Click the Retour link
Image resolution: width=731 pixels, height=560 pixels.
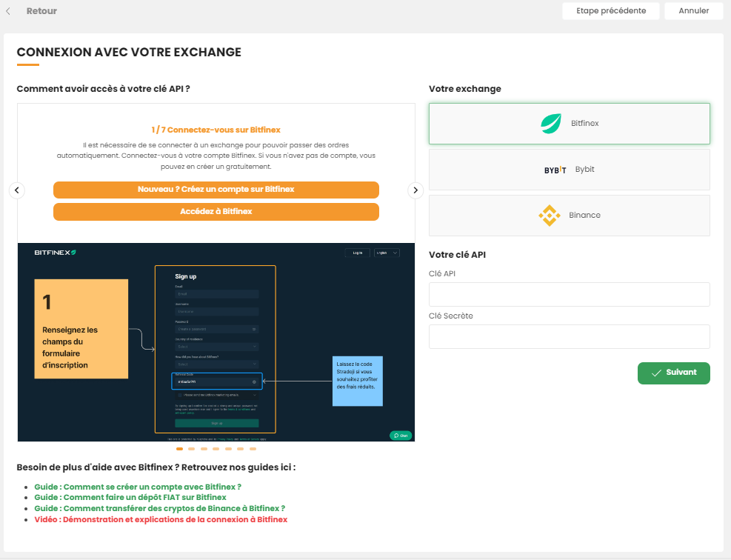coord(41,10)
